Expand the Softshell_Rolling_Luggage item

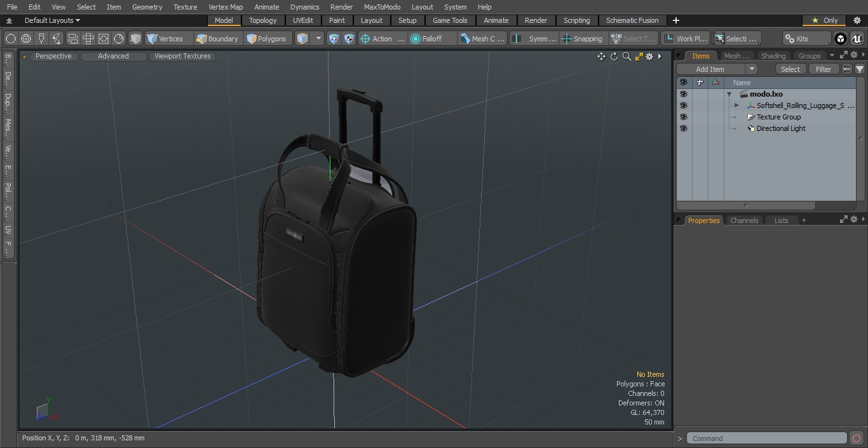pos(736,105)
